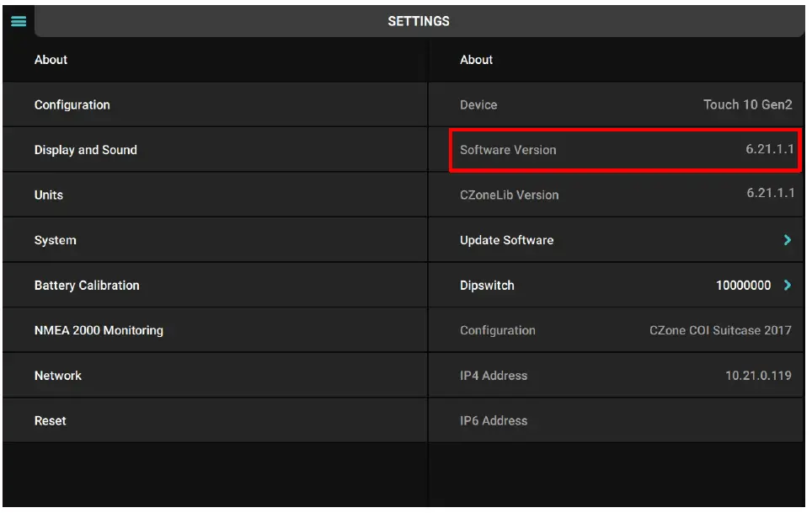Open Battery Calibration settings
The image size is (812, 513).
[215, 286]
